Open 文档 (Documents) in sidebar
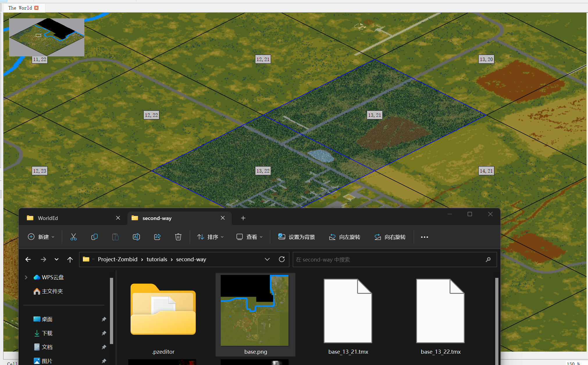588x365 pixels. [47, 347]
